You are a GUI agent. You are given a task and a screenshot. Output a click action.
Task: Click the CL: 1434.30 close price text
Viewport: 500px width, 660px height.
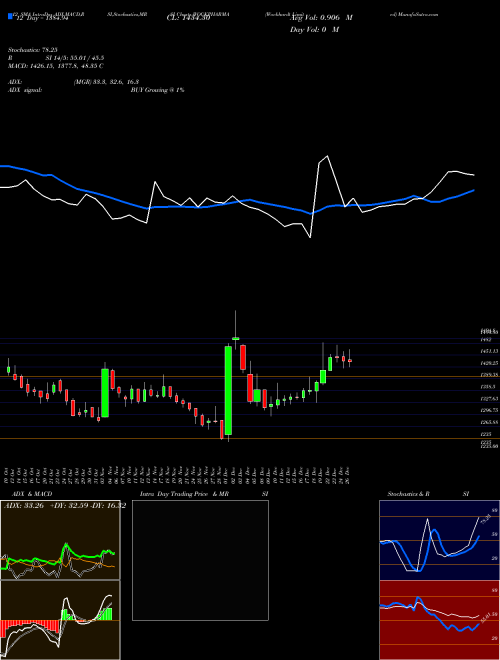[188, 18]
